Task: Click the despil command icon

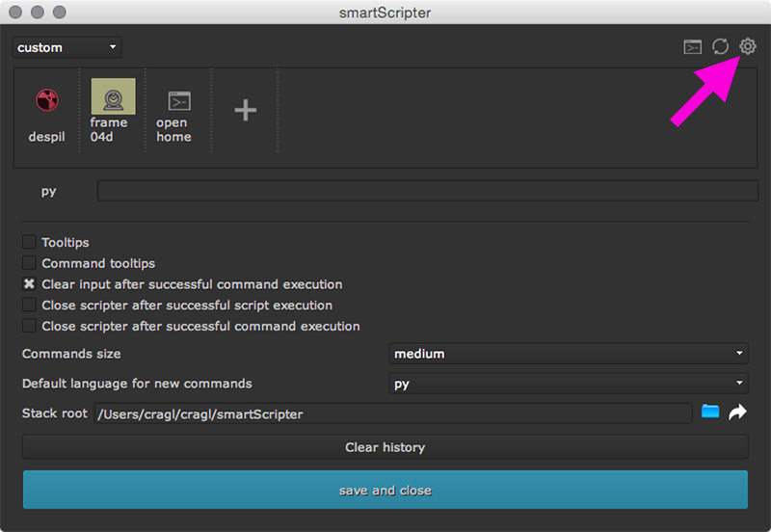Action: (45, 100)
